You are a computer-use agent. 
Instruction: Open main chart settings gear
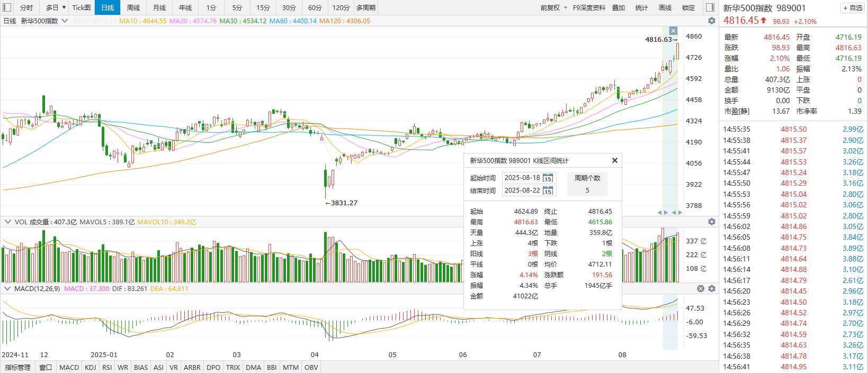(x=712, y=21)
